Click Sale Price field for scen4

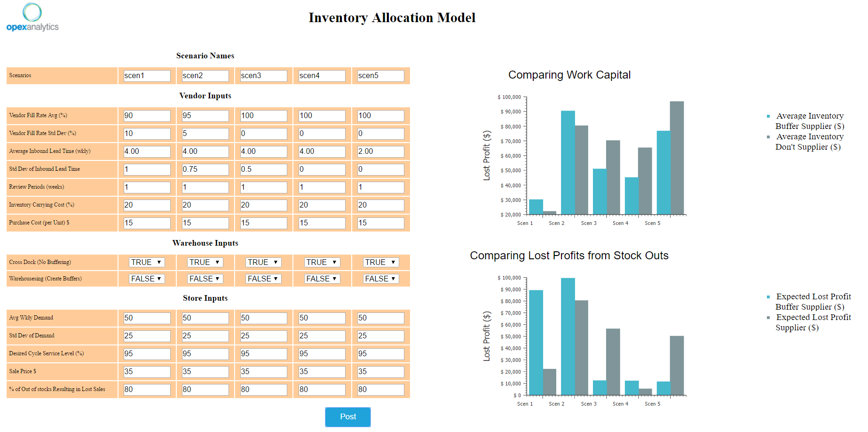[322, 372]
